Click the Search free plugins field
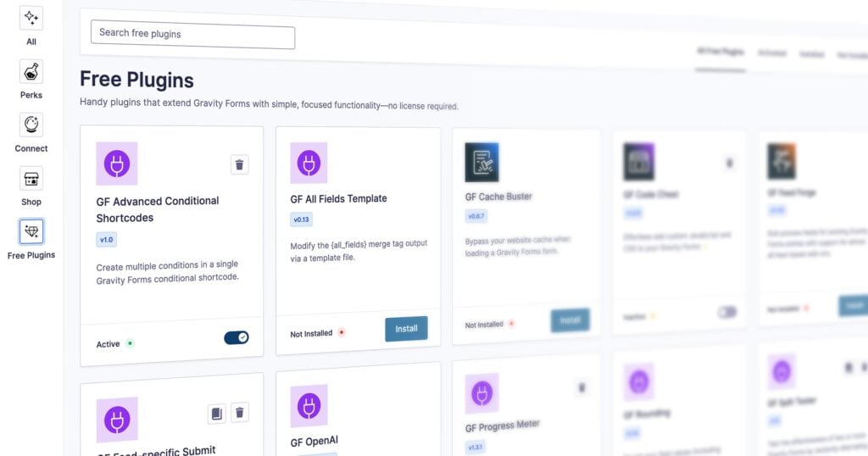Screen dimensions: 868x456 [192, 34]
